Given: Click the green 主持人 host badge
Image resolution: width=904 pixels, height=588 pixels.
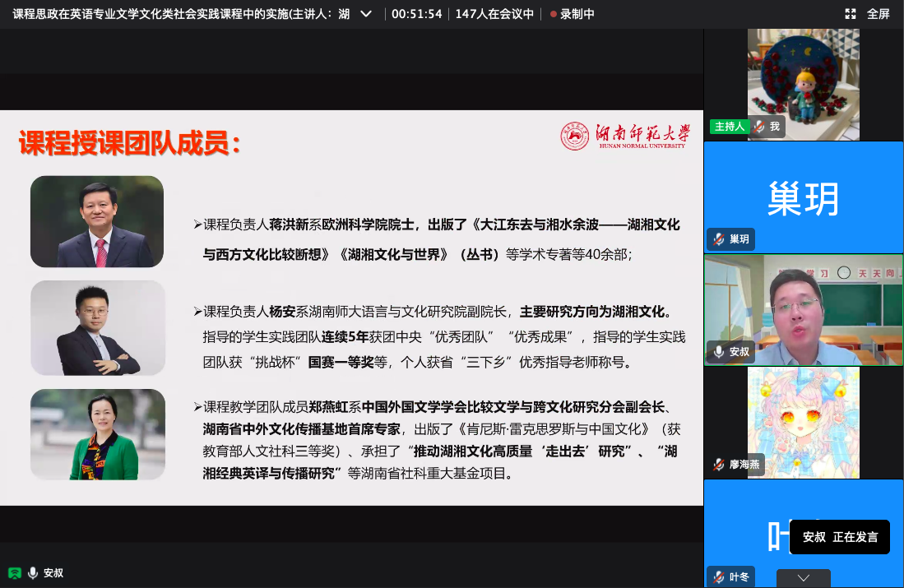Looking at the screenshot, I should [x=729, y=127].
